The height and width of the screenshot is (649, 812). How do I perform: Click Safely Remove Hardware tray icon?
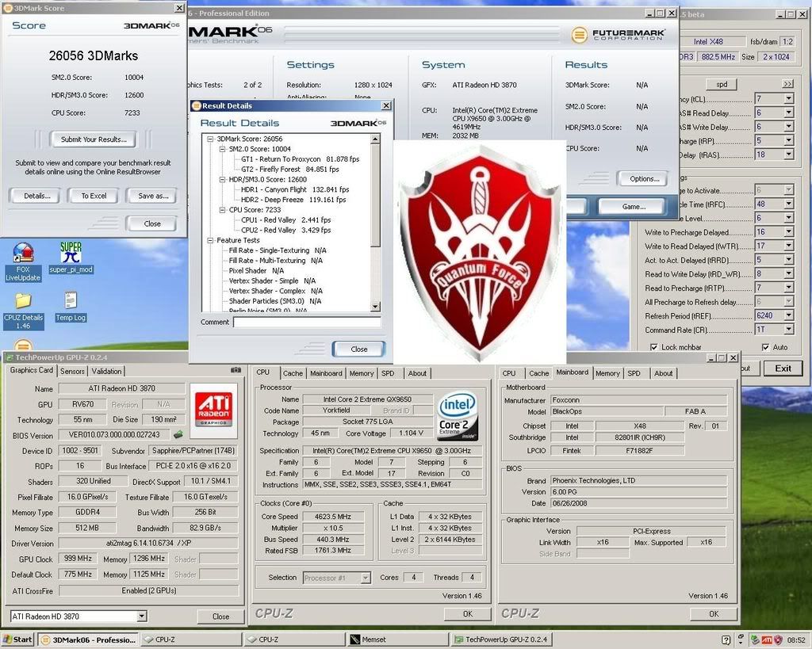point(756,639)
